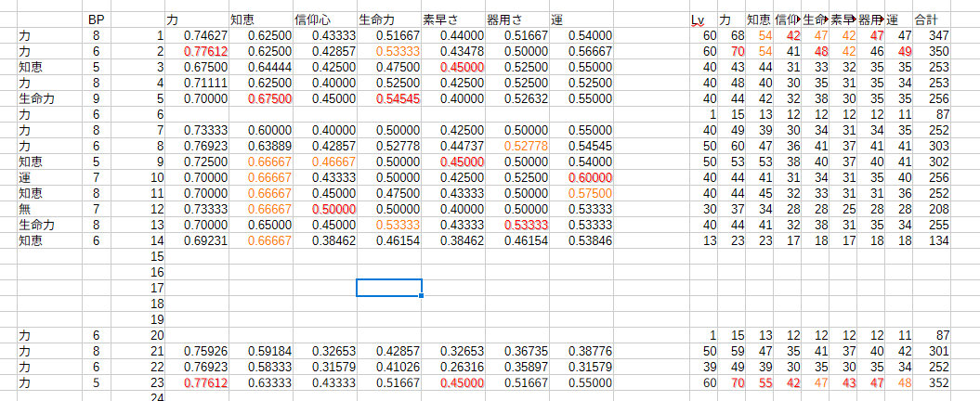The height and width of the screenshot is (401, 980).
Task: Select the row index 17 cell
Action: [x=138, y=288]
